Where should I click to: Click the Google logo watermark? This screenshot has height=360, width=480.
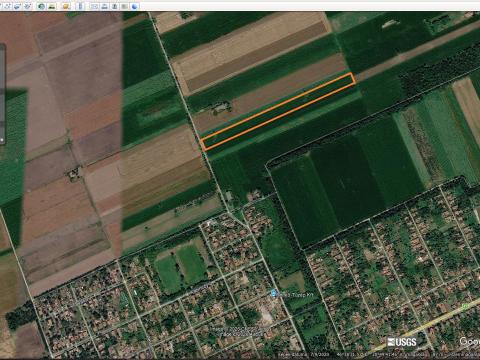(470, 341)
